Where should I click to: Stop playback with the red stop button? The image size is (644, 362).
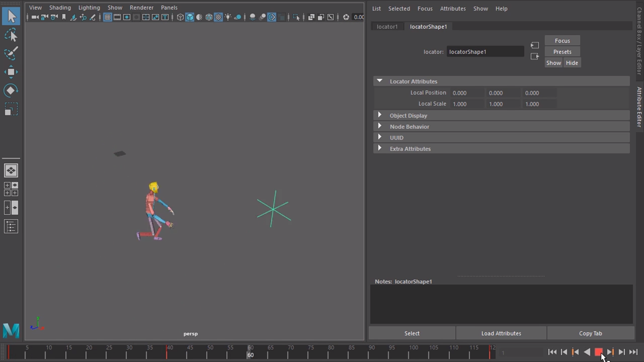coord(599,352)
